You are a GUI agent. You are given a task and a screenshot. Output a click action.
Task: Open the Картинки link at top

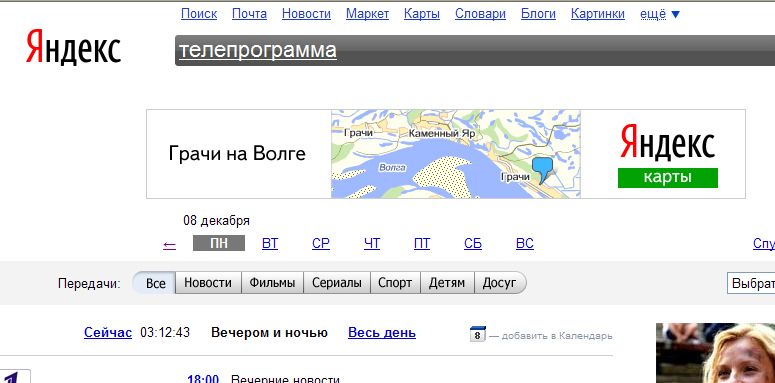(x=598, y=14)
